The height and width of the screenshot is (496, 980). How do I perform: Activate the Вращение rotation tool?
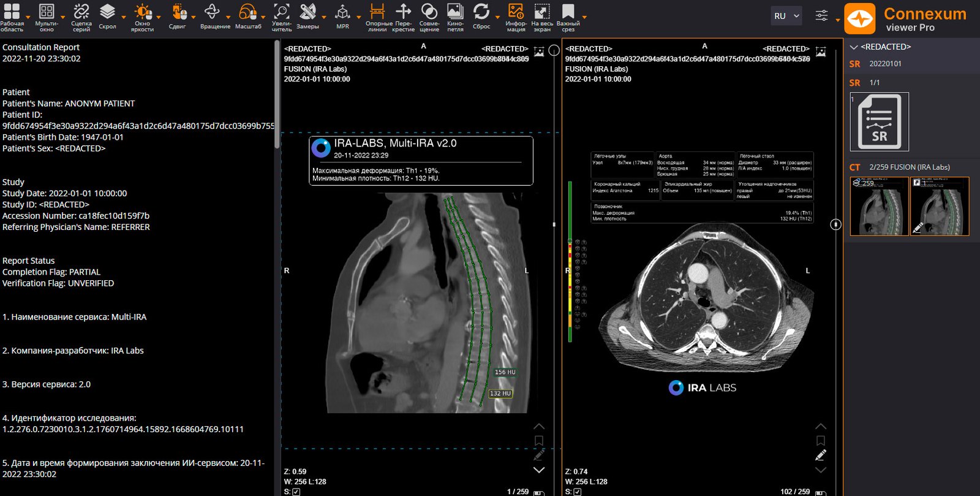tap(215, 17)
